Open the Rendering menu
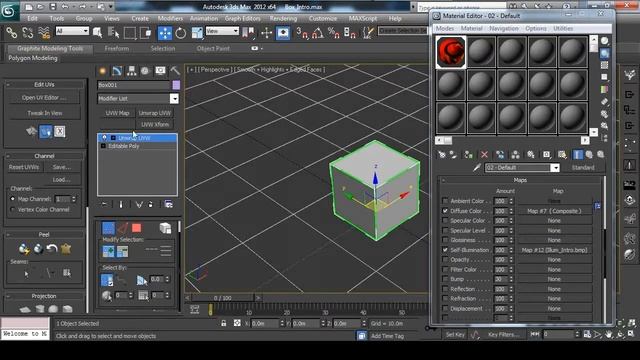Image resolution: width=640 pixels, height=360 pixels. (283, 19)
